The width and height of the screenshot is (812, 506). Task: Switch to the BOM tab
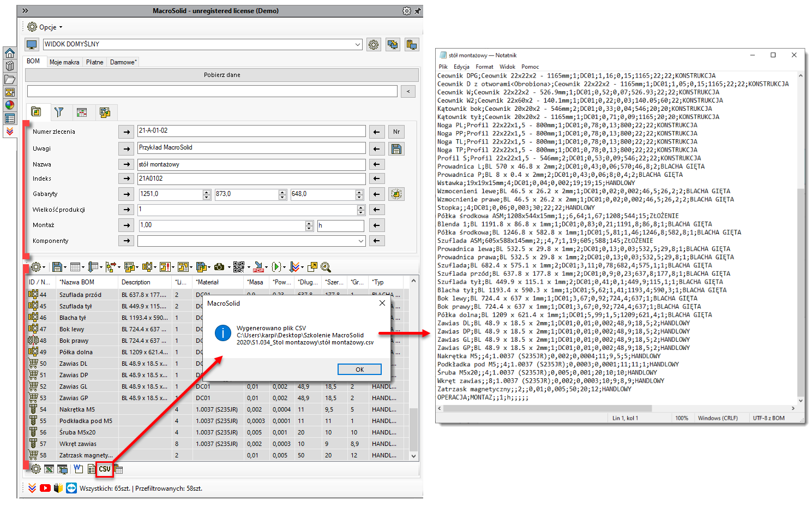click(33, 61)
